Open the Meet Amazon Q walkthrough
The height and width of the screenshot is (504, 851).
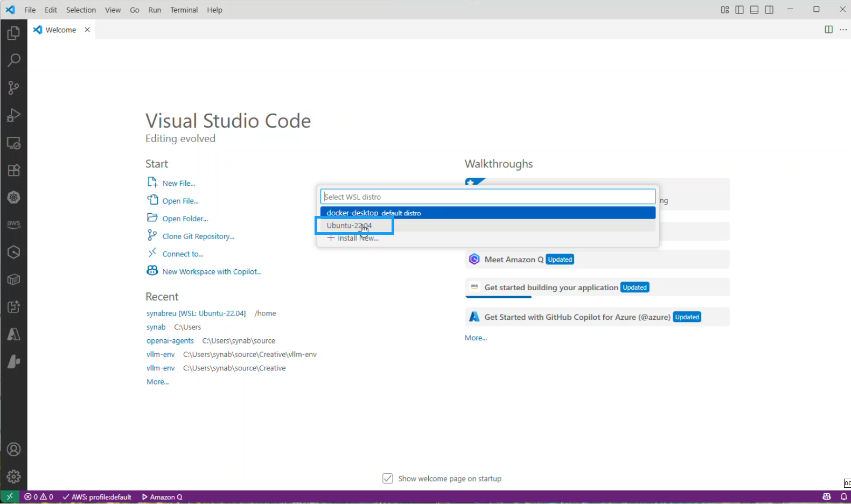point(597,260)
